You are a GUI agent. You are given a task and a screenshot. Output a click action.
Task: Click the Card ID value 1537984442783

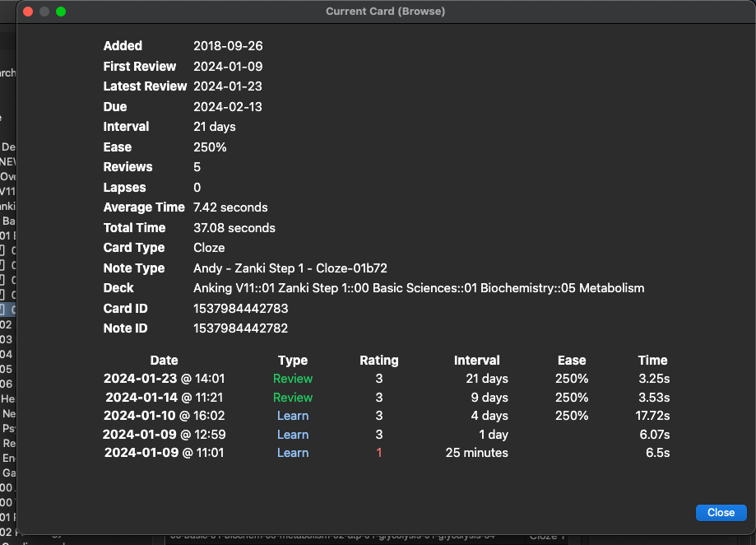(240, 309)
